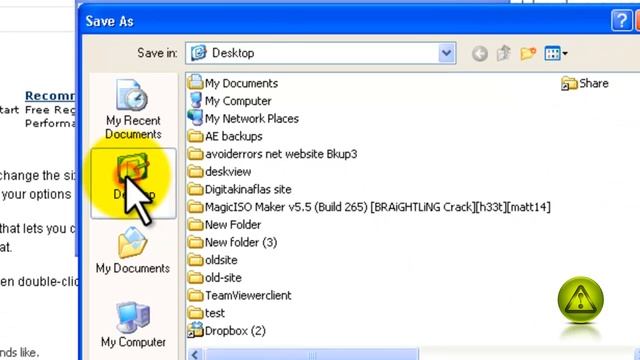Select My Recent Documents in places bar
The width and height of the screenshot is (640, 360).
pos(133,109)
